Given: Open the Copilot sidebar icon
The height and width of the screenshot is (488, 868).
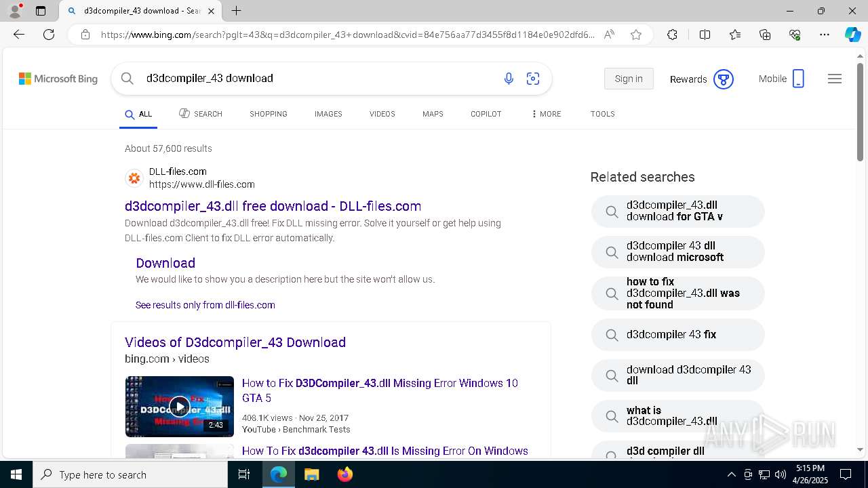Looking at the screenshot, I should [852, 35].
